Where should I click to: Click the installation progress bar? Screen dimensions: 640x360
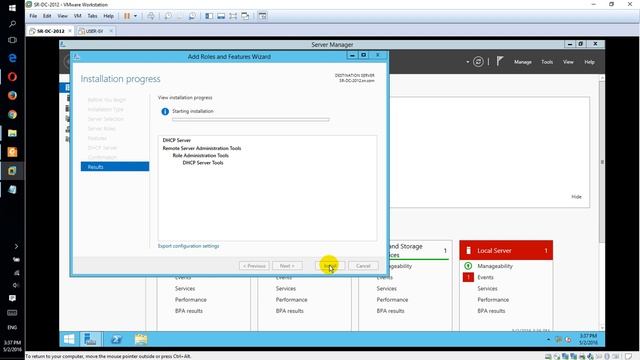(251, 120)
